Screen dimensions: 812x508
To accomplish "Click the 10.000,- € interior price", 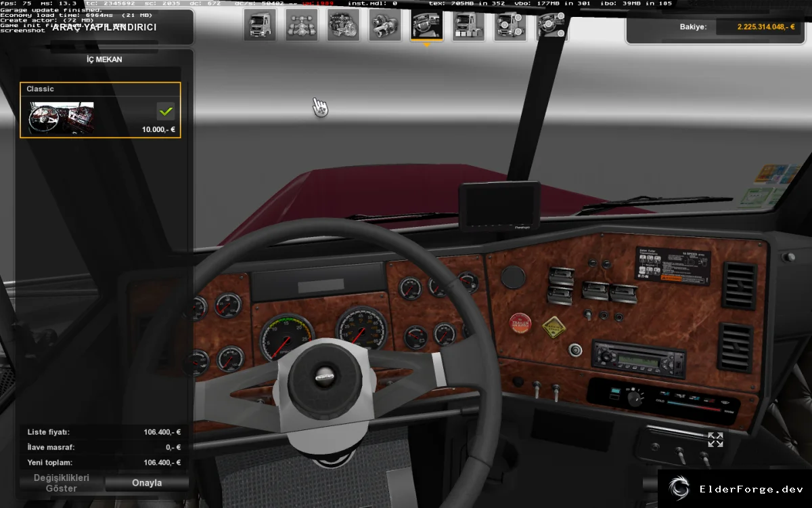I will pyautogui.click(x=158, y=129).
